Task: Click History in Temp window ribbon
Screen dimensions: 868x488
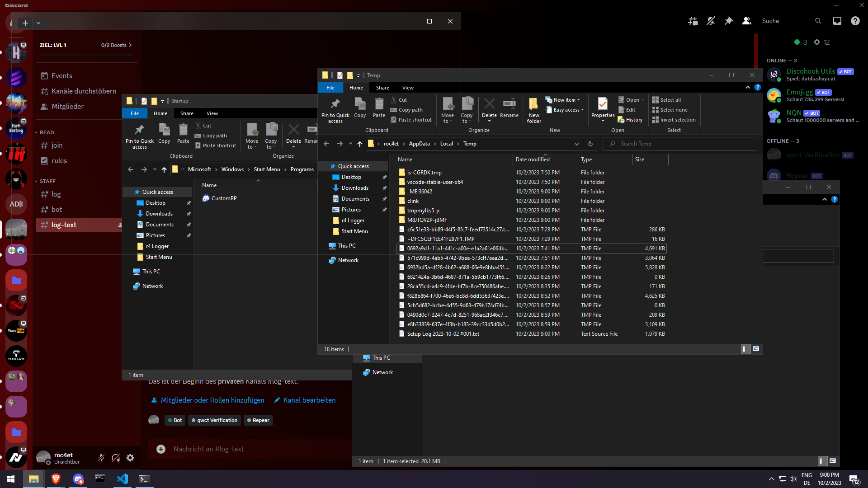Action: 630,120
